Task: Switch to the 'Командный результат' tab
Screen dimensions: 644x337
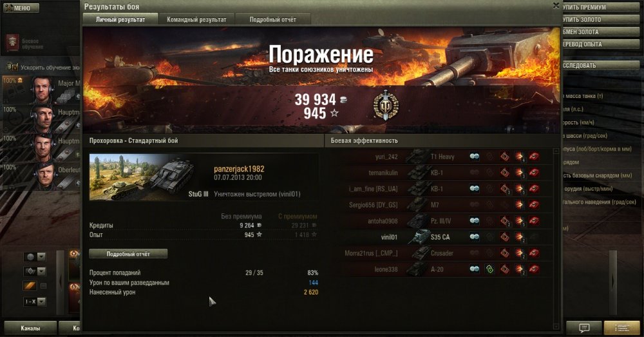Action: [196, 19]
